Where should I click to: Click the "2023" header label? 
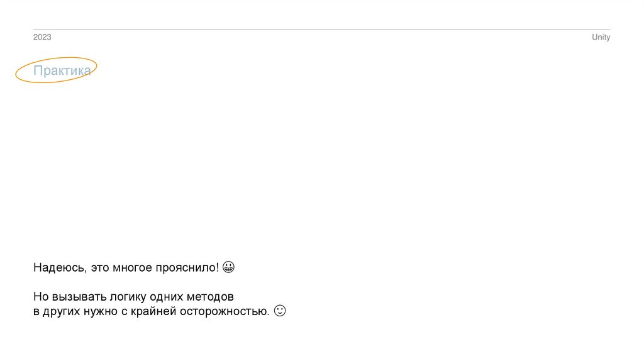click(42, 38)
